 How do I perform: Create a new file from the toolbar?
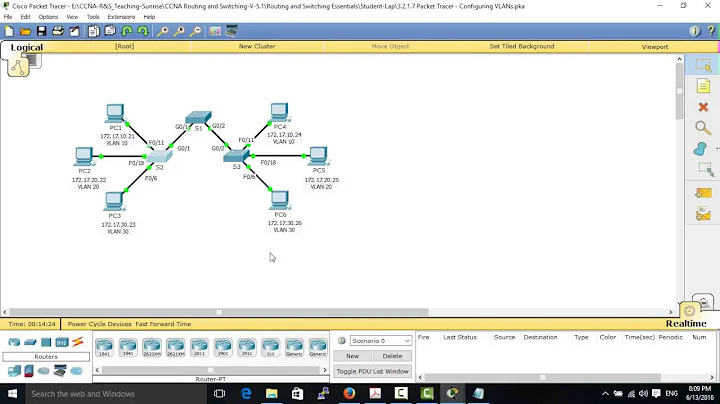pos(9,31)
